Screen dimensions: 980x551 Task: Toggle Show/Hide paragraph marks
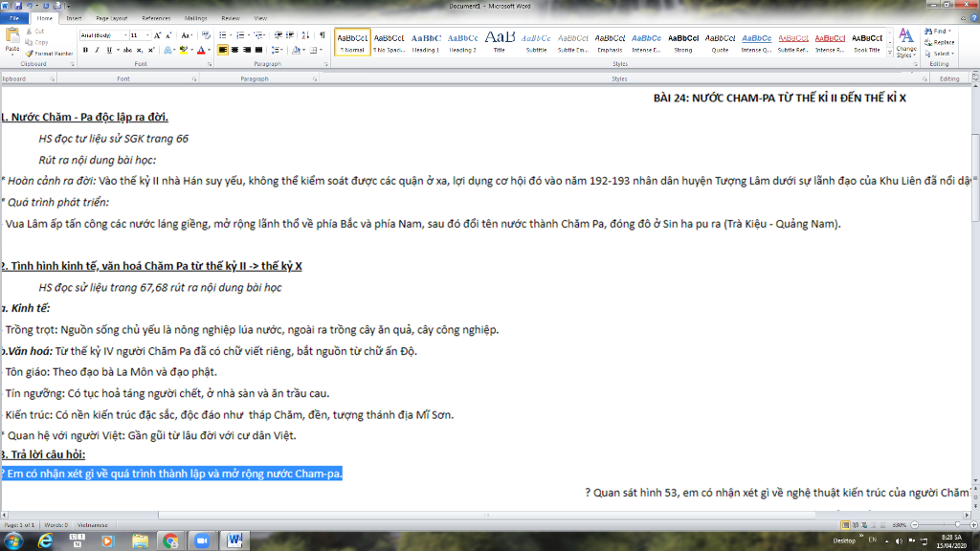point(323,35)
